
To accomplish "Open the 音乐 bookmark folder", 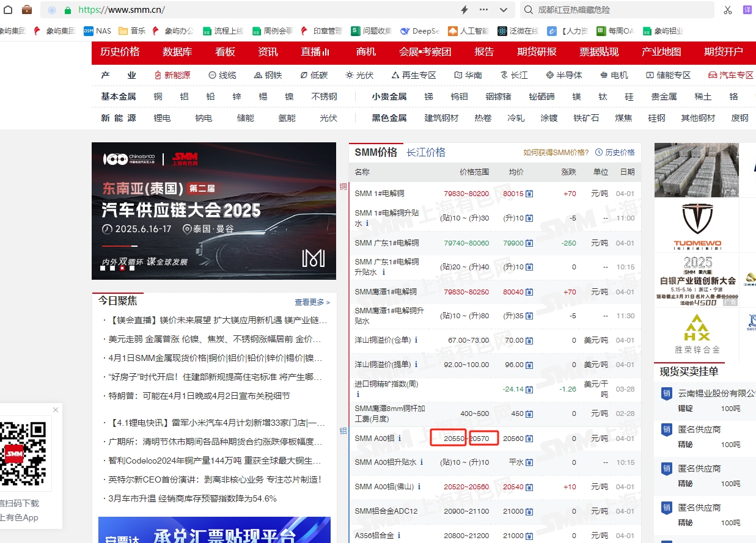I will tap(132, 31).
